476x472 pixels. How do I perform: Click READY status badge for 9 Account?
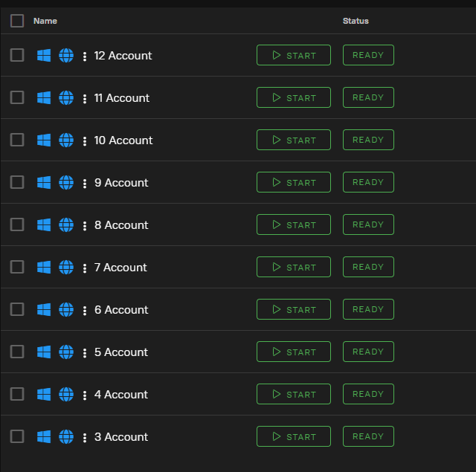tap(369, 182)
